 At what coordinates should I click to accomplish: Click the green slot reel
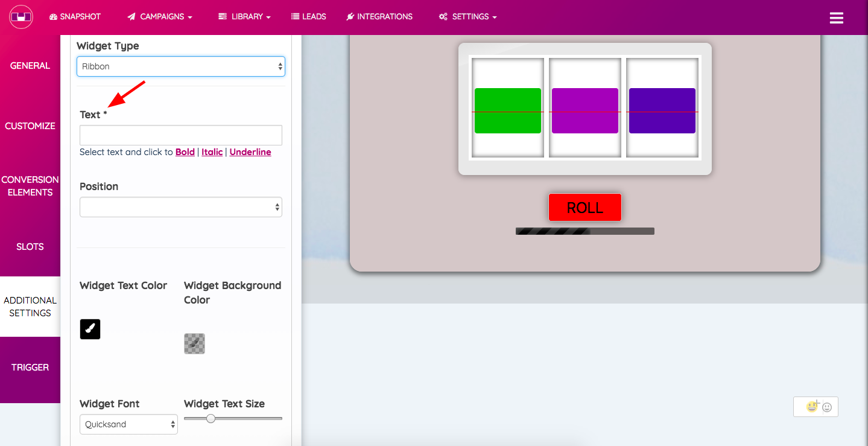(508, 110)
